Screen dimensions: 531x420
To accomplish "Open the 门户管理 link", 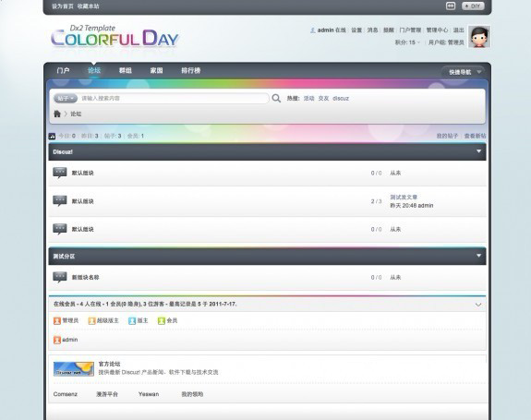I will pyautogui.click(x=410, y=30).
